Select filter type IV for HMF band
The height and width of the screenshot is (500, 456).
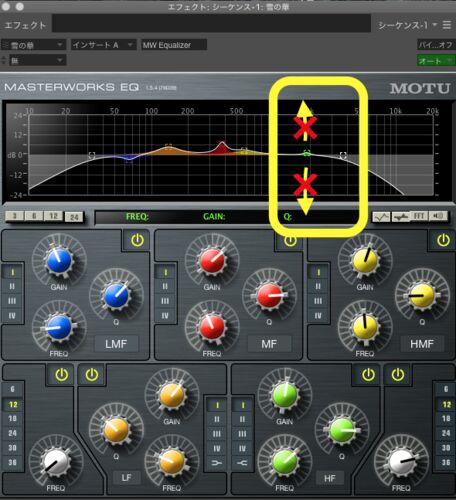click(x=318, y=315)
